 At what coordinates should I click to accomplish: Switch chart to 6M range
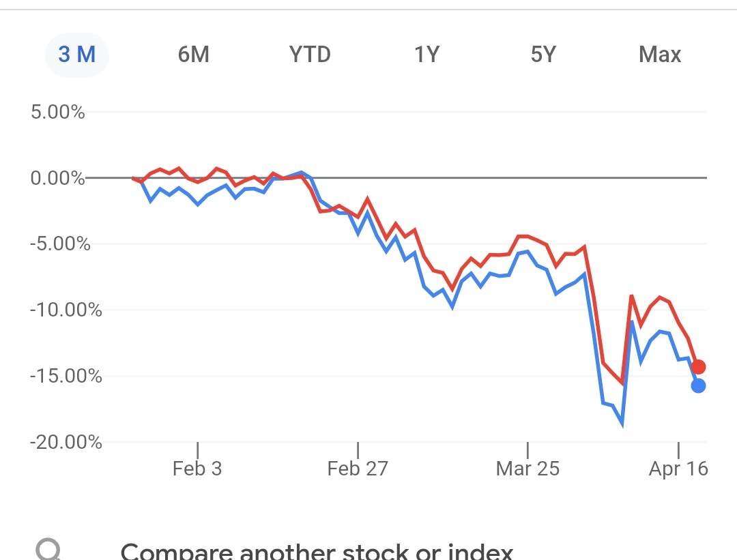tap(193, 55)
